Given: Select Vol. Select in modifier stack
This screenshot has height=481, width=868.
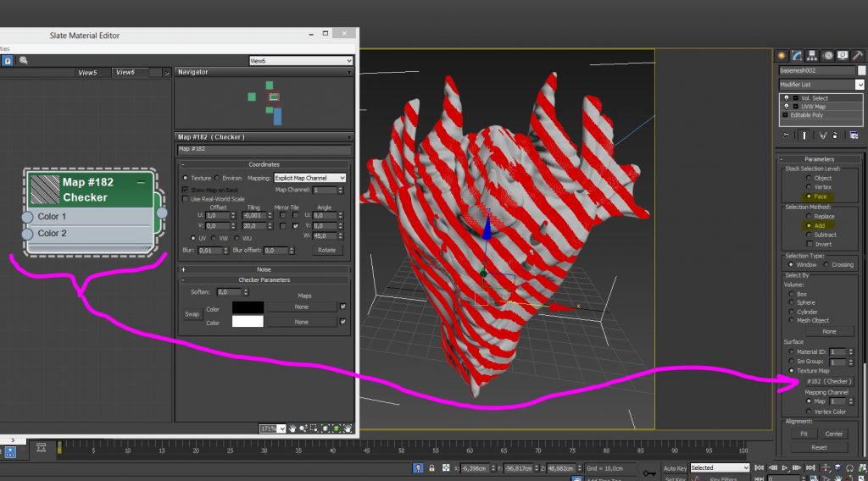Looking at the screenshot, I should (814, 98).
